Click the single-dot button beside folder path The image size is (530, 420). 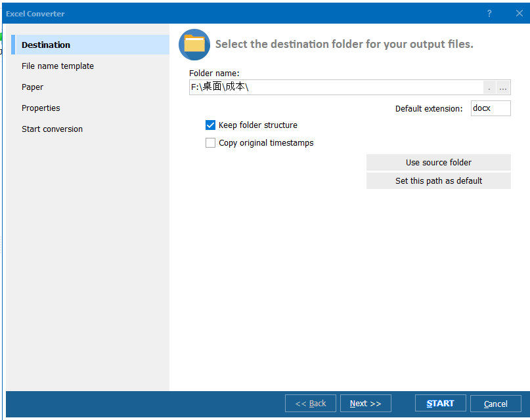pos(489,88)
